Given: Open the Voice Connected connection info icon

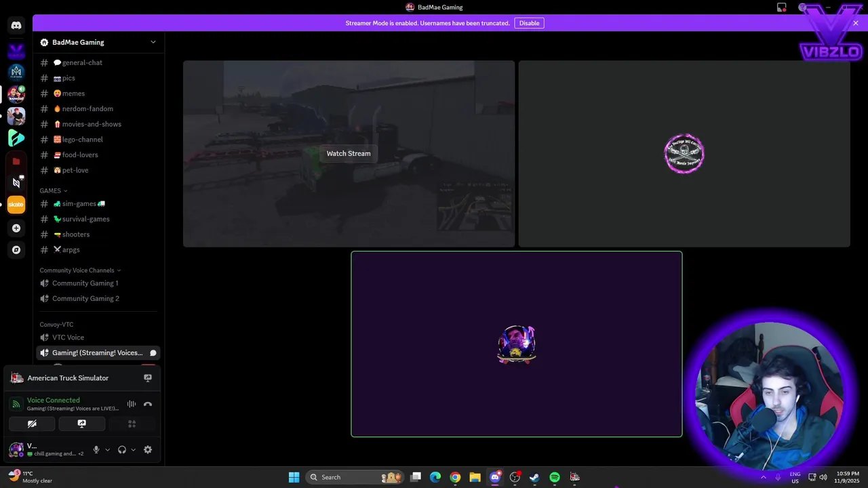Looking at the screenshot, I should 16,404.
